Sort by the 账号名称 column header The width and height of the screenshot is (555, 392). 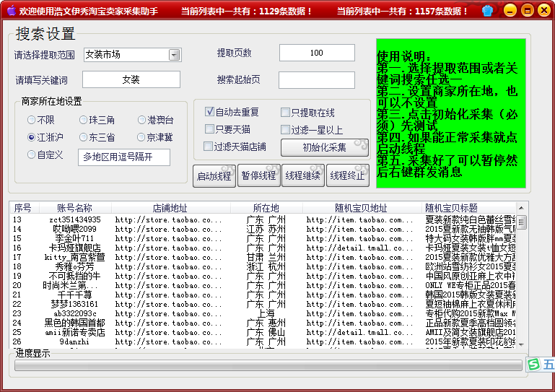[75, 208]
